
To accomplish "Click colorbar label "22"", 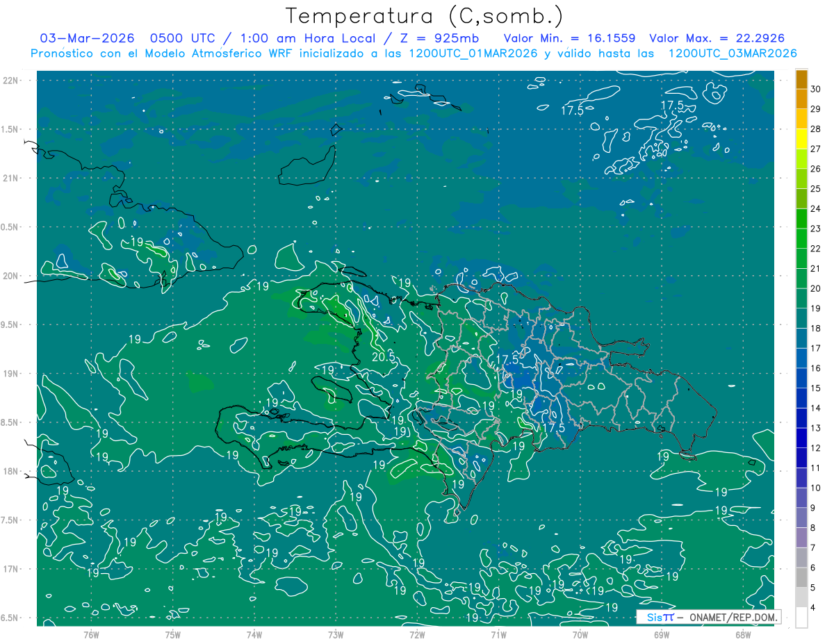I will (x=816, y=249).
